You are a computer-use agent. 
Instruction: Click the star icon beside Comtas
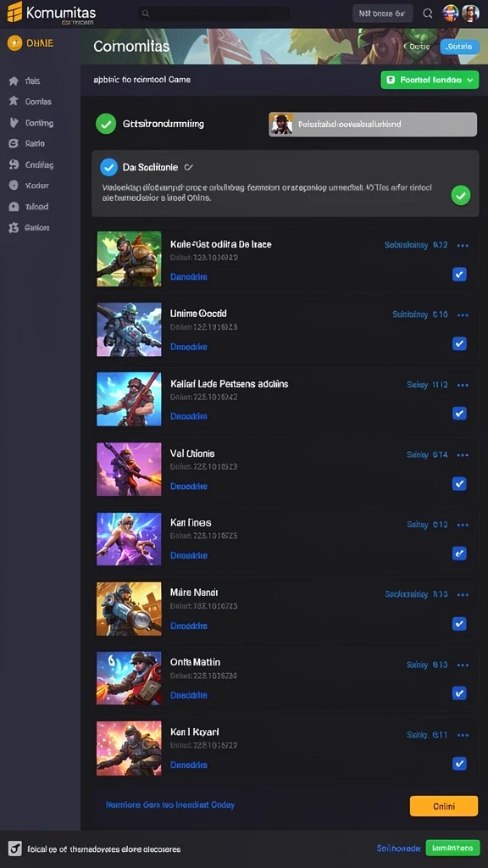pos(14,102)
